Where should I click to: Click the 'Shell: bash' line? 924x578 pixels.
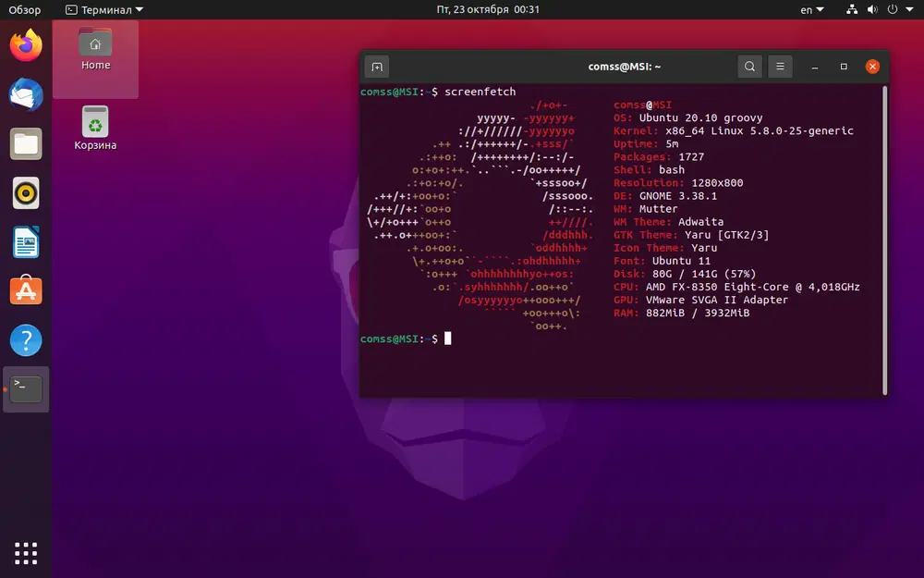coord(649,170)
